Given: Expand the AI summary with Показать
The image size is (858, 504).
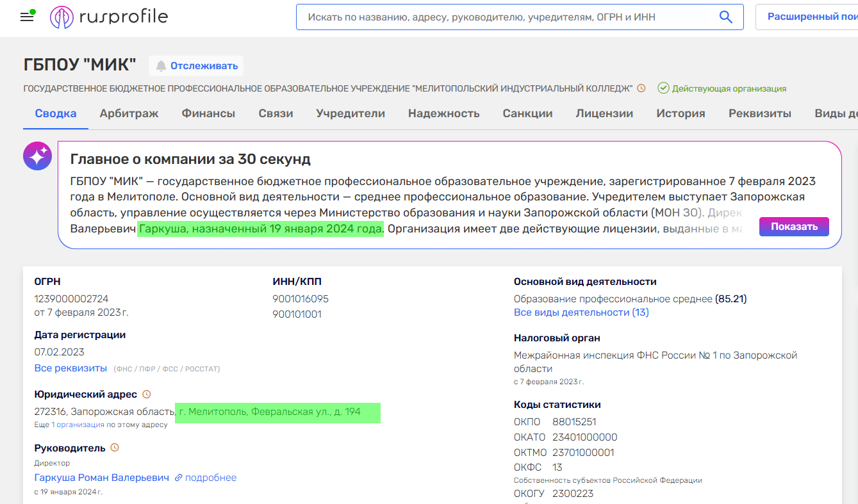Looking at the screenshot, I should click(794, 227).
